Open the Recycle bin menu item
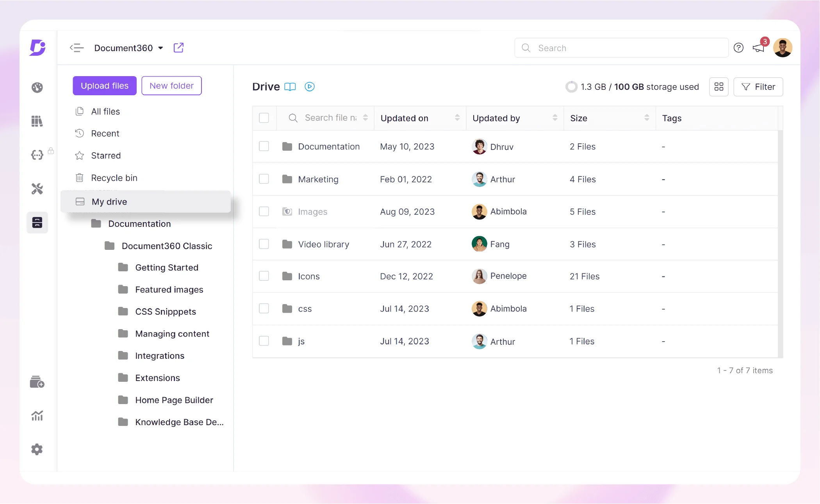820x504 pixels. [114, 178]
